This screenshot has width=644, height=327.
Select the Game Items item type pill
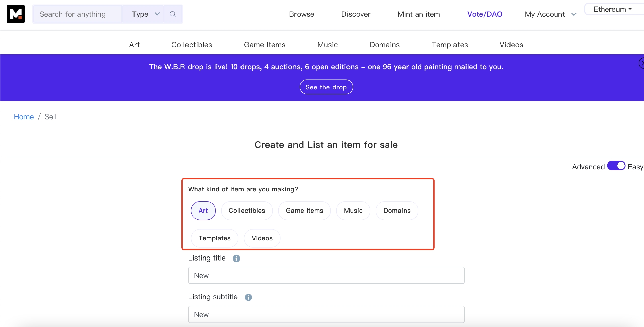pyautogui.click(x=305, y=211)
